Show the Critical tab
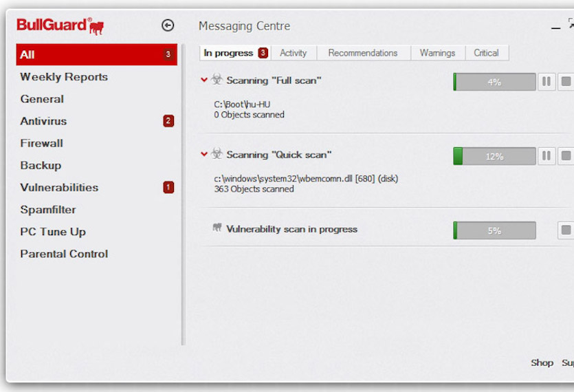 click(x=487, y=53)
